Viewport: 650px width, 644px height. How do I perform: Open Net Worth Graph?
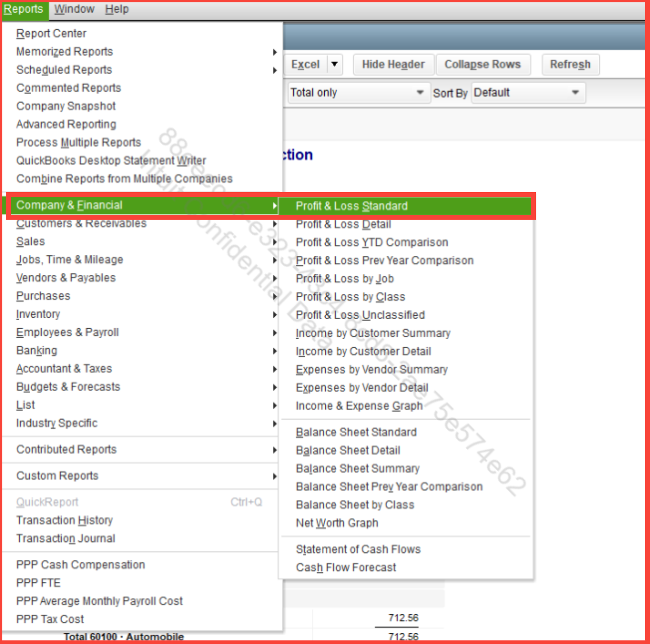[337, 523]
